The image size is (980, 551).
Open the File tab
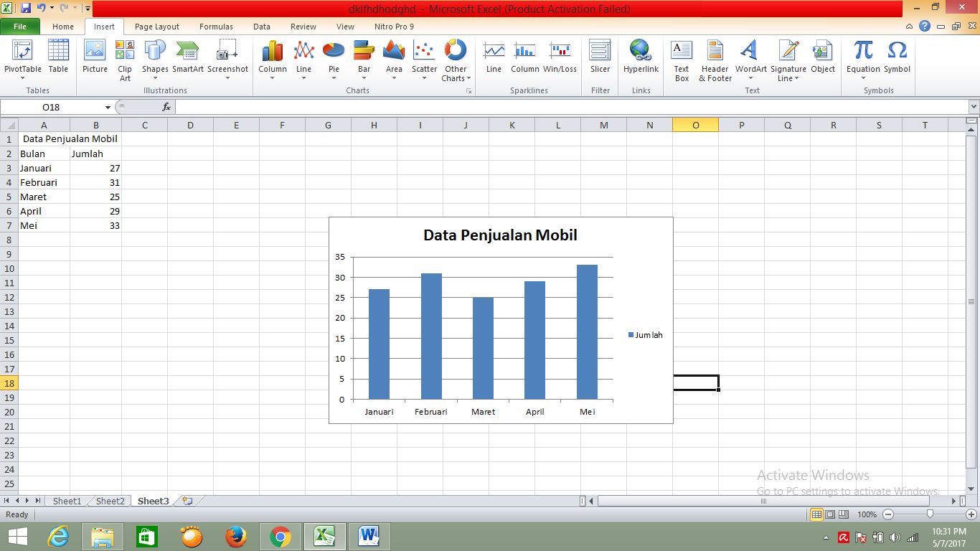pos(20,27)
